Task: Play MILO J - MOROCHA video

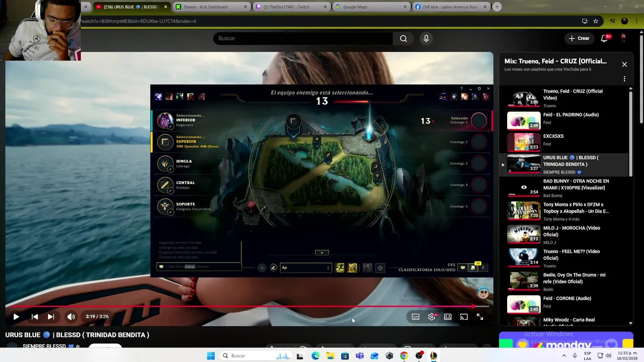Action: click(x=563, y=234)
